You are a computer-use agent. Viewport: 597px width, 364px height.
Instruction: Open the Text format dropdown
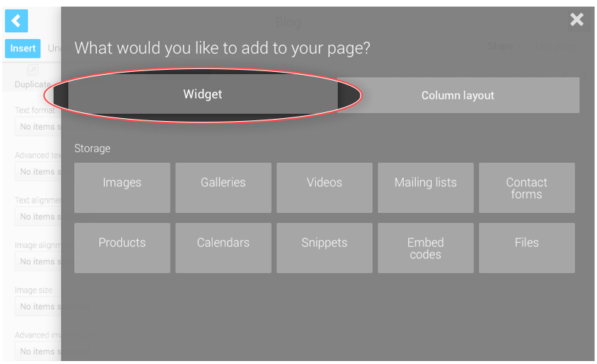(x=38, y=127)
